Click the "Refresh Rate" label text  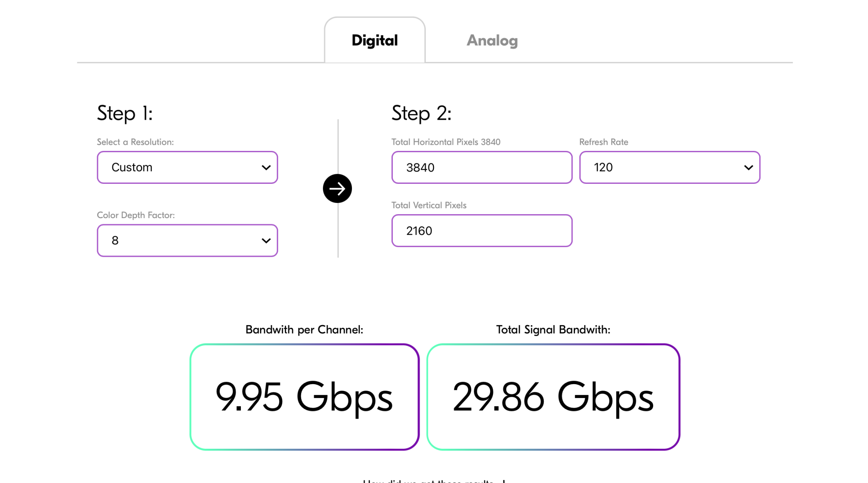(603, 142)
